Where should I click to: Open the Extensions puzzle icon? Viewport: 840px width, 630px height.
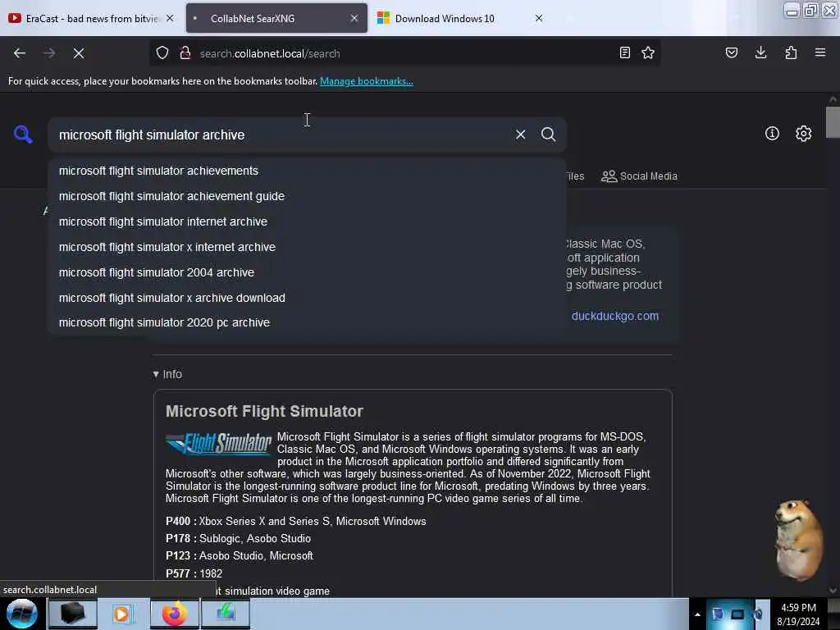791,53
